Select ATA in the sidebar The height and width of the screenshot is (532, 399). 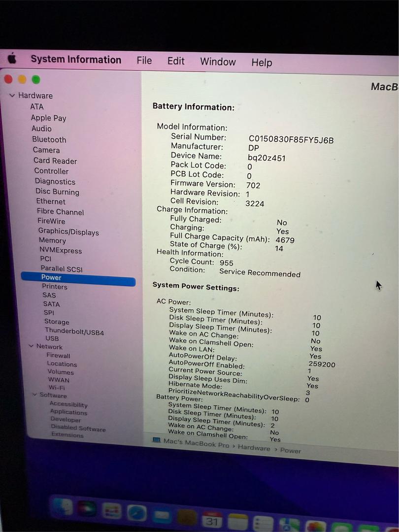[x=36, y=106]
